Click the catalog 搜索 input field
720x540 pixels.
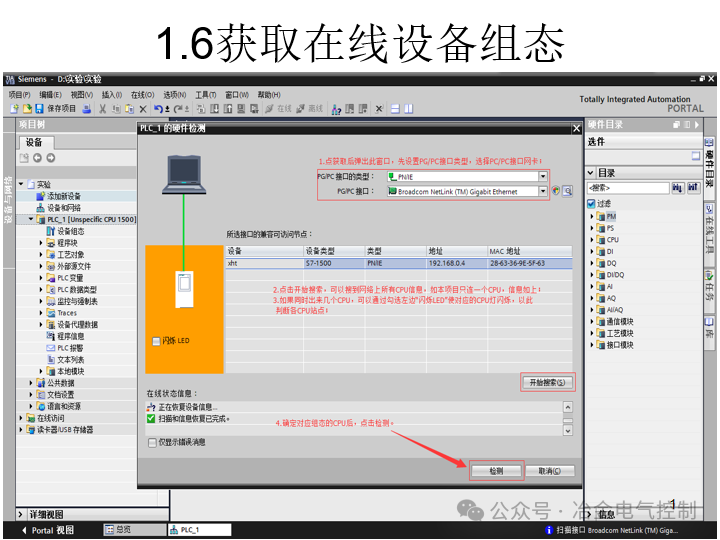[x=628, y=188]
